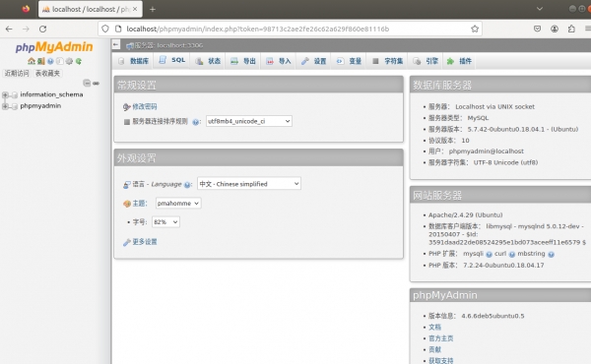
Task: Click Firefox reload page button
Action: click(43, 29)
